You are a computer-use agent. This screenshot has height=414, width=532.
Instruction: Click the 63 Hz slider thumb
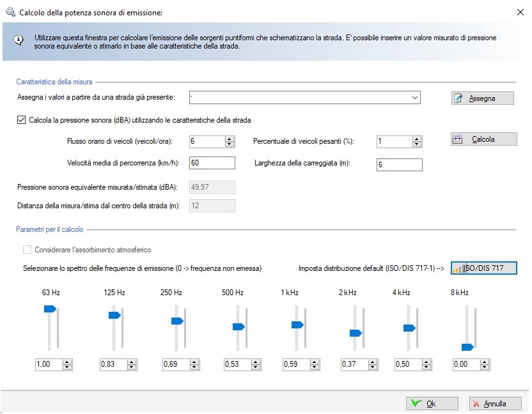tap(50, 309)
